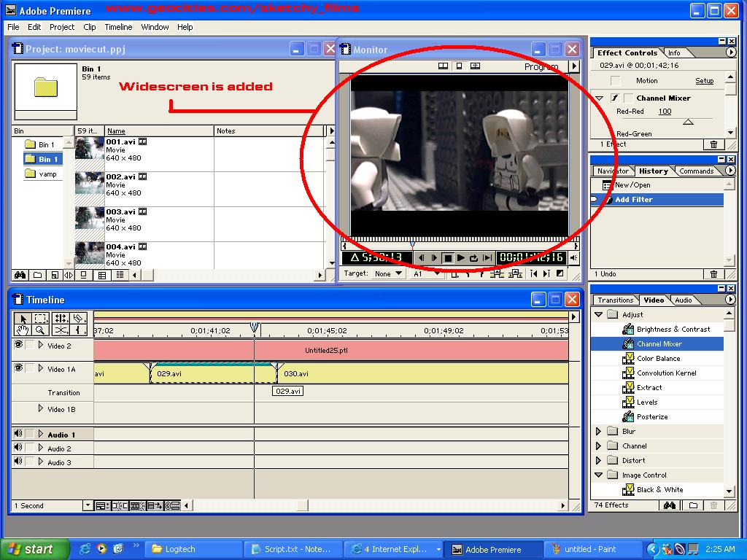The height and width of the screenshot is (560, 747).
Task: Toggle the Channel Mixer effect enable switch
Action: pos(615,98)
